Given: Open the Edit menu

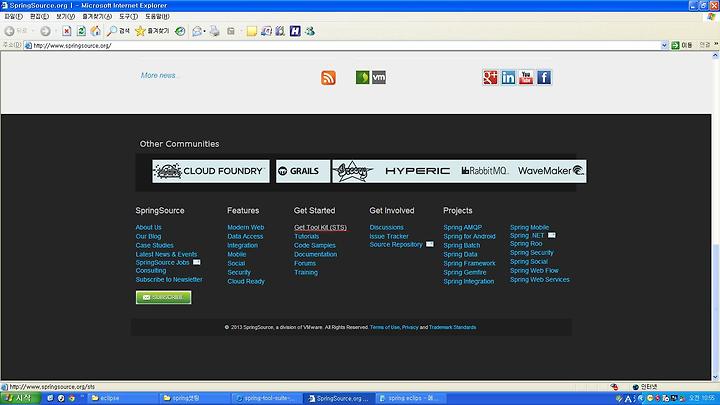Looking at the screenshot, I should [39, 16].
